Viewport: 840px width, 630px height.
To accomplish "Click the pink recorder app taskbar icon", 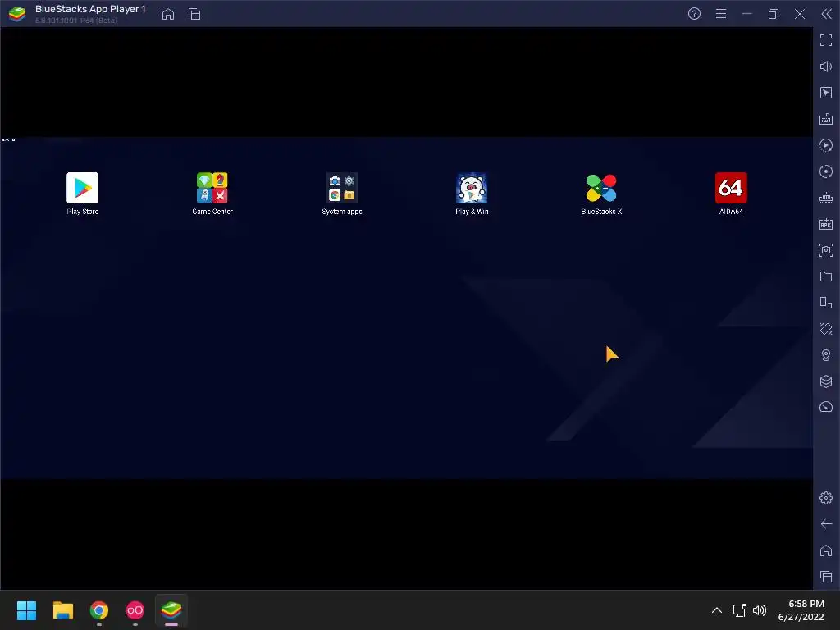I will (x=135, y=610).
